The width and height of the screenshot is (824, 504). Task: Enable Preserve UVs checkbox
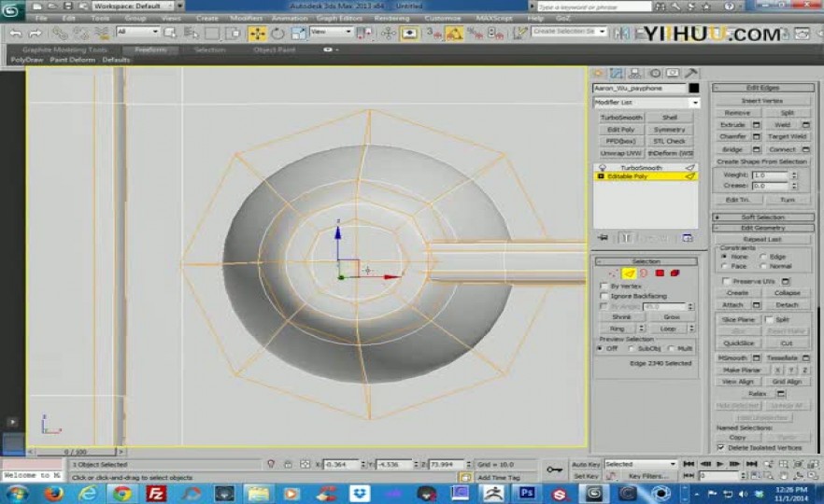click(726, 282)
